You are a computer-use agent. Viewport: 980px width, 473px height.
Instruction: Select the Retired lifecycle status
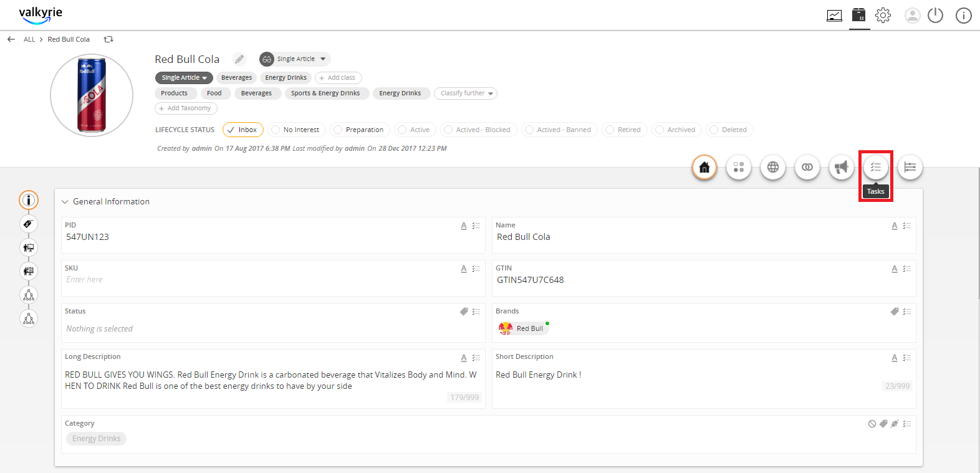625,130
